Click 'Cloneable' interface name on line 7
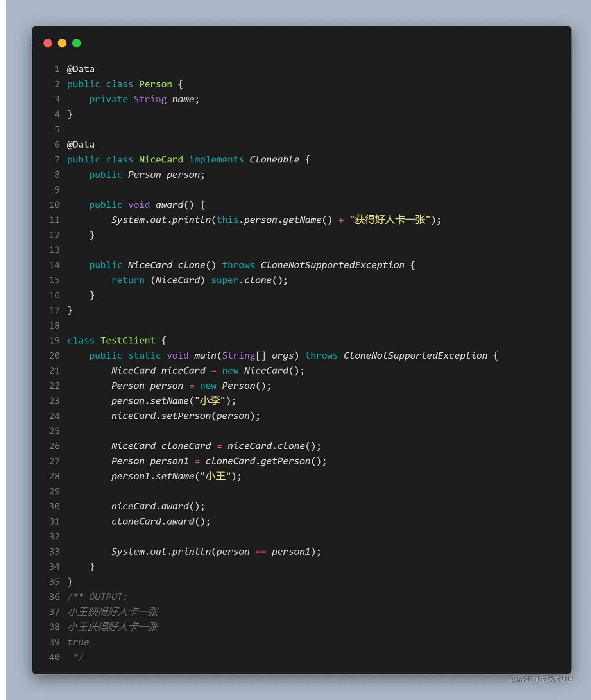Viewport: 591px width, 700px height. pos(274,160)
